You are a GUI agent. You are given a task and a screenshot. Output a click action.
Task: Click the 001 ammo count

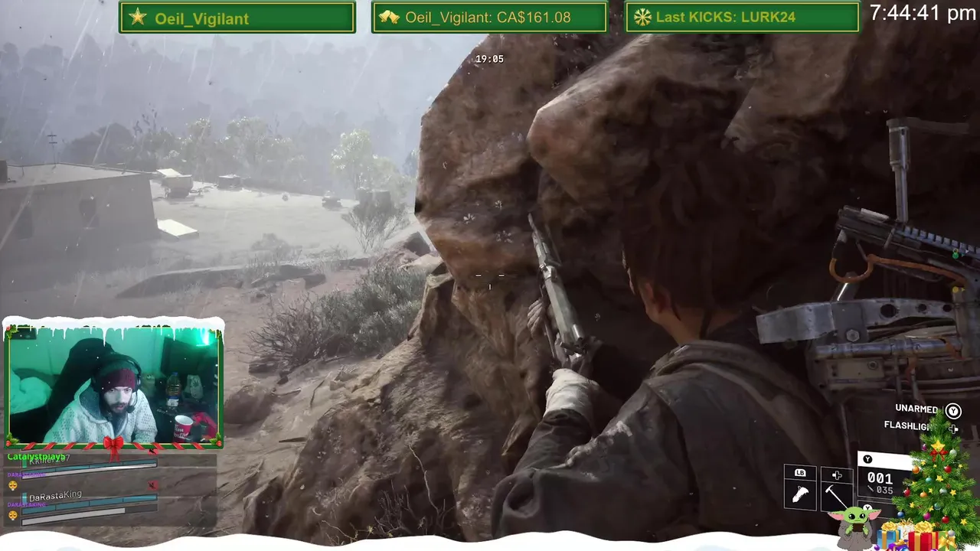point(880,478)
